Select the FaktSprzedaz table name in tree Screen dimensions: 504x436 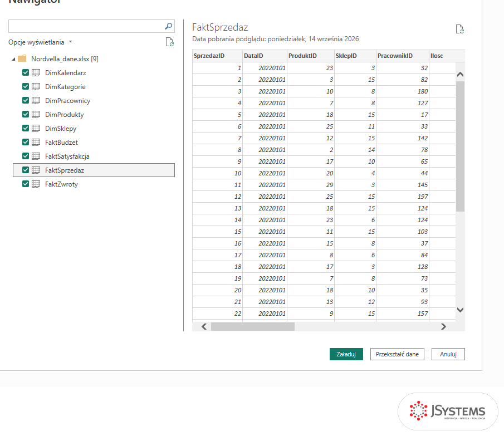[x=65, y=170]
